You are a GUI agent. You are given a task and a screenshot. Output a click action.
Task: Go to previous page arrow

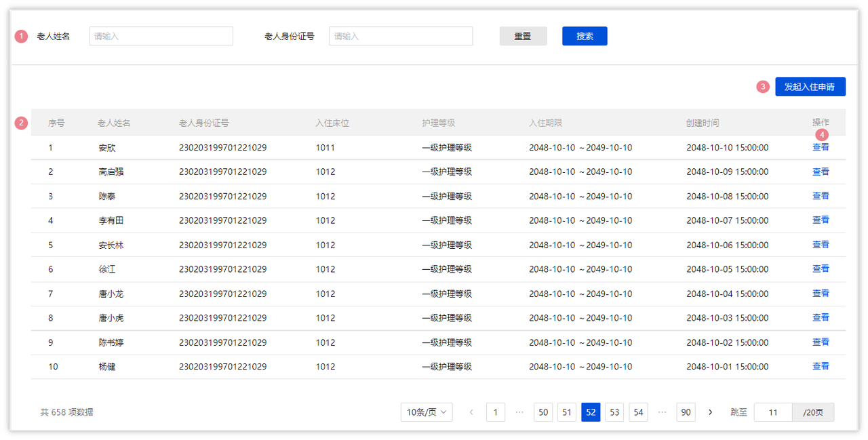471,412
